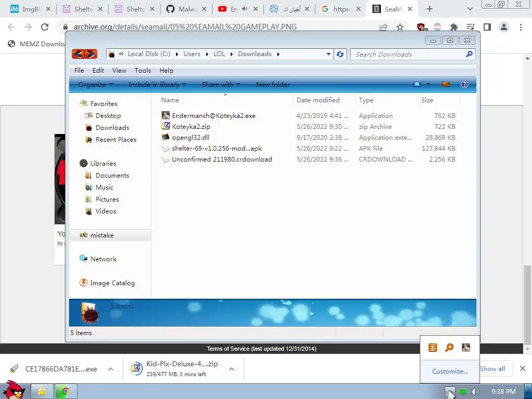Select Endermanch@Koteyka2.exe file
The image size is (532, 399).
[x=214, y=116]
